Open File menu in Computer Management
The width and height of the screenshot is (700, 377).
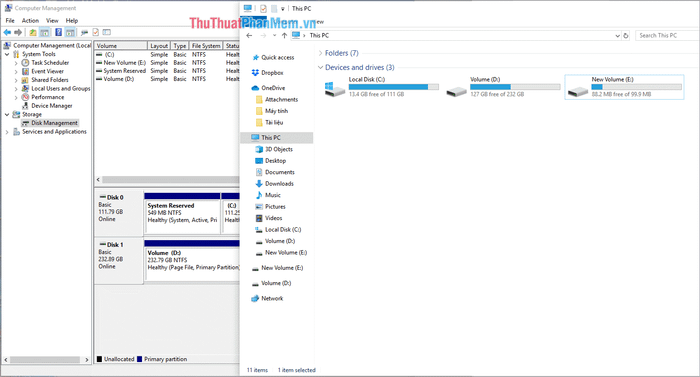point(10,21)
